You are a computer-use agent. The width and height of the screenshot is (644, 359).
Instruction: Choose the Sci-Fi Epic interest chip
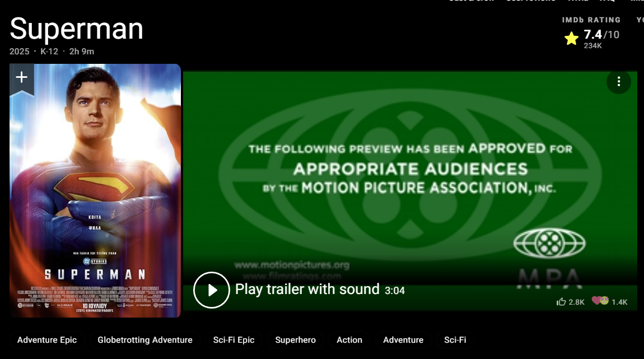[x=234, y=340]
